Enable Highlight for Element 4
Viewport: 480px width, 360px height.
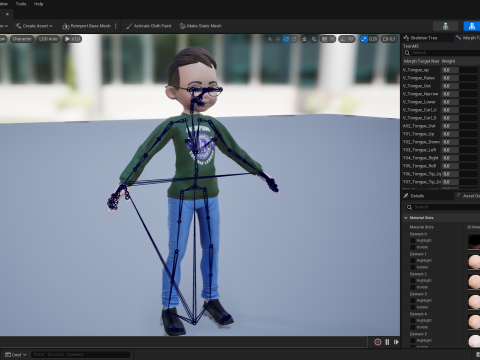click(x=413, y=320)
